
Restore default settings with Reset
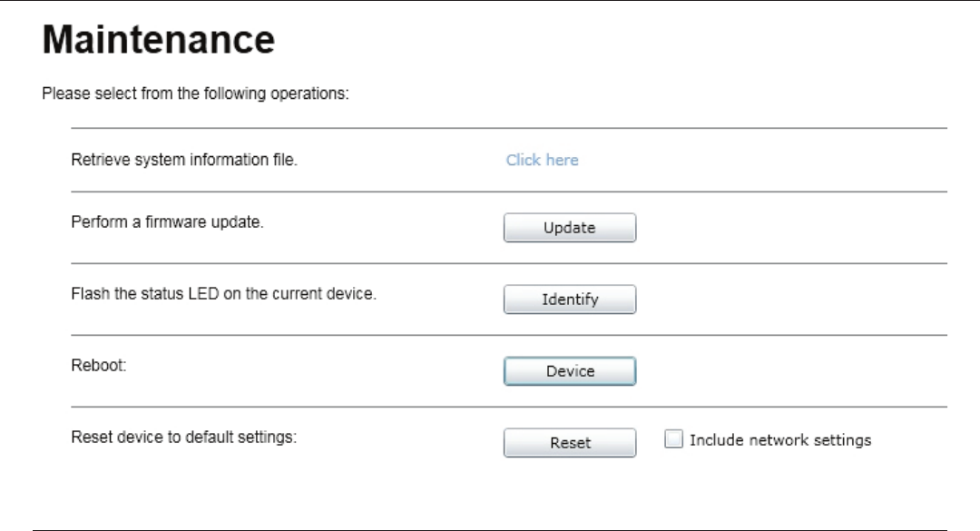coord(569,443)
